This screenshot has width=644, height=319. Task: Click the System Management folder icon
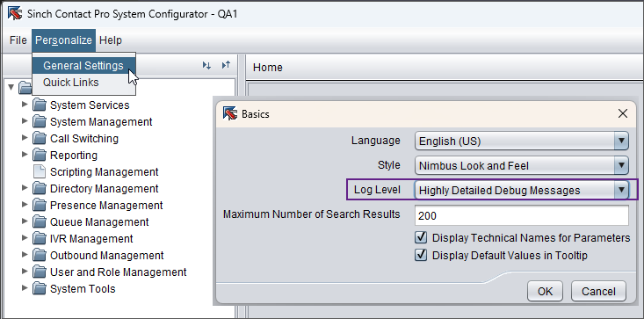pos(39,122)
